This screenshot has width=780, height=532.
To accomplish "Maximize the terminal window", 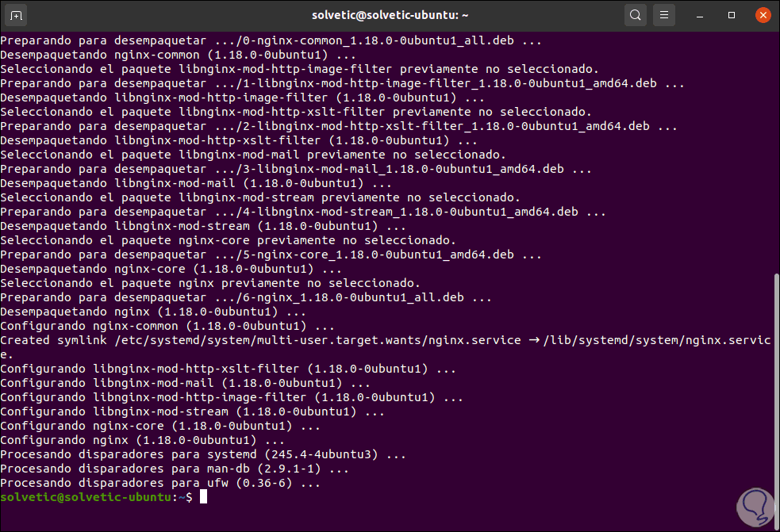I will tap(732, 15).
